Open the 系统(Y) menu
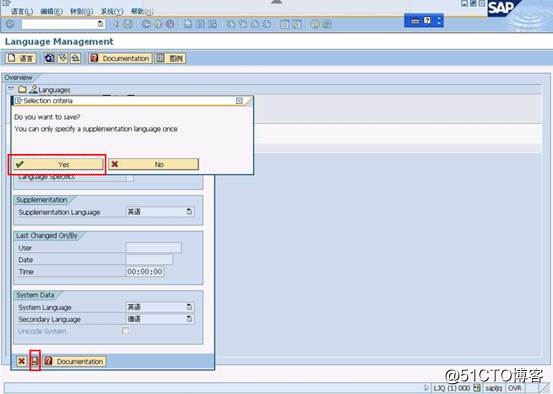The image size is (553, 394). 112,12
